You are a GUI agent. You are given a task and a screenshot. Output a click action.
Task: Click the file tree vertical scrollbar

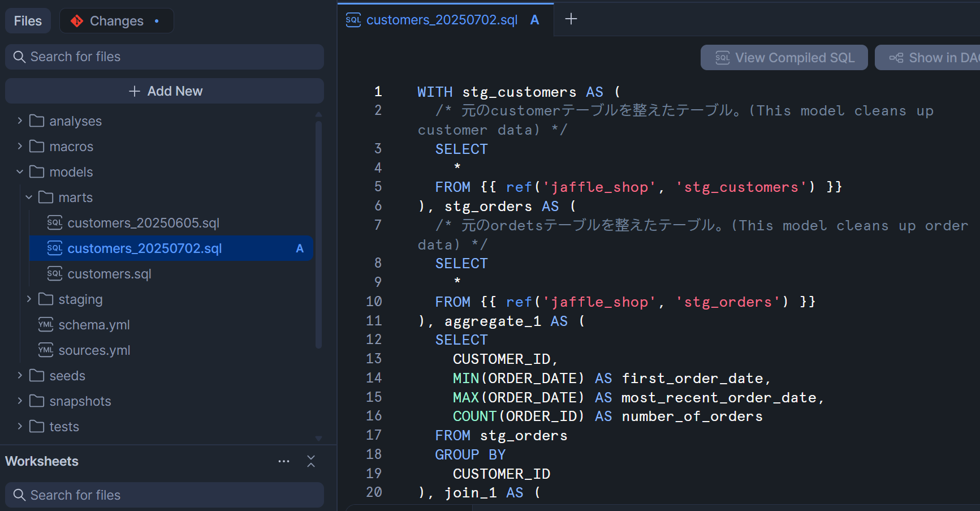pos(318,234)
